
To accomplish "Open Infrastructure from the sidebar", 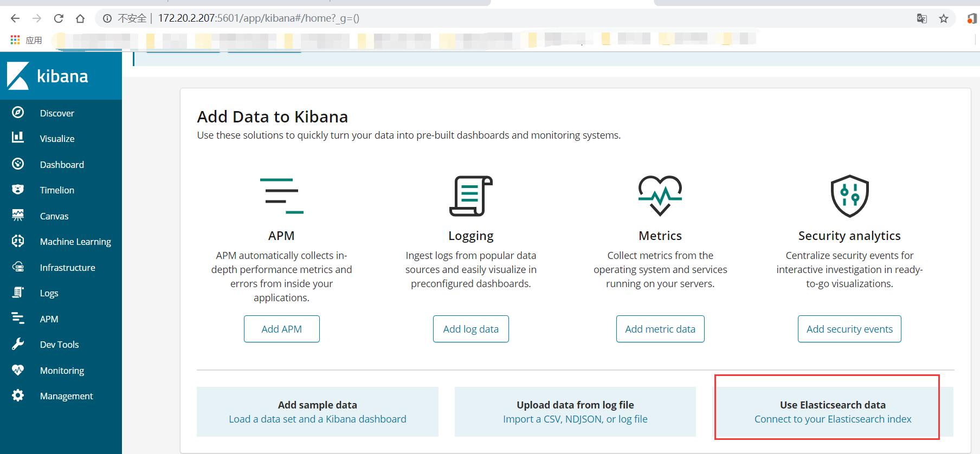I will (x=67, y=268).
